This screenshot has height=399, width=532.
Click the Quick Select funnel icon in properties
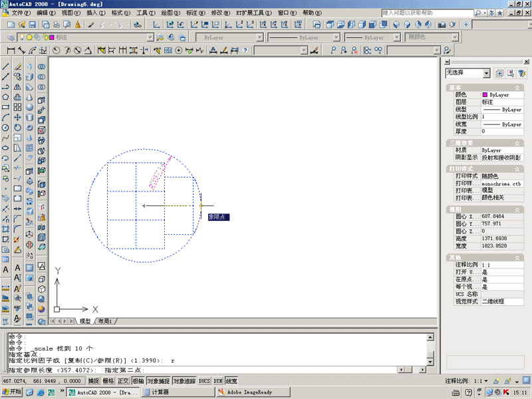tap(522, 73)
